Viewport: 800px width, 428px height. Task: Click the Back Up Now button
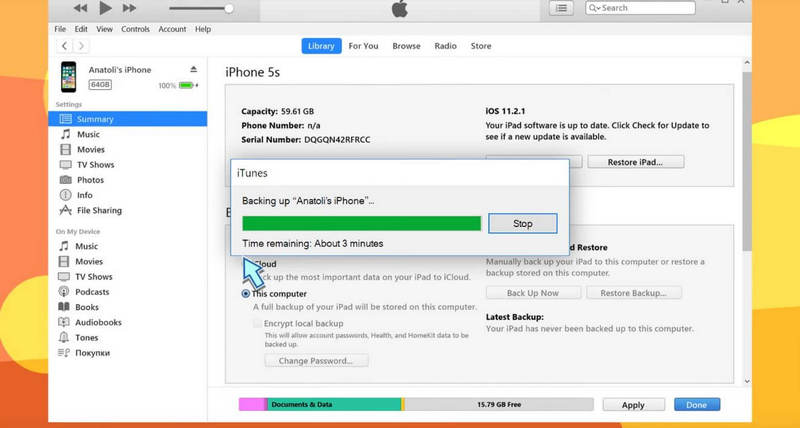pyautogui.click(x=533, y=293)
